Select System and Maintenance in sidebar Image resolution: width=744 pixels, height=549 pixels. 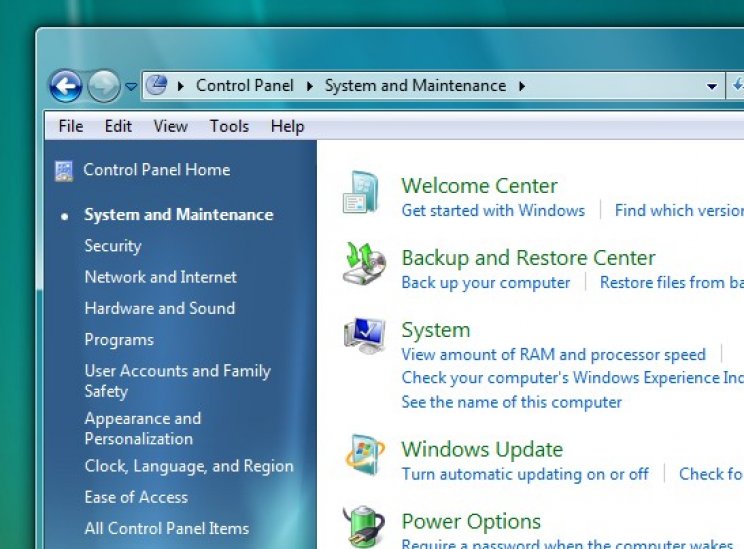(x=179, y=214)
